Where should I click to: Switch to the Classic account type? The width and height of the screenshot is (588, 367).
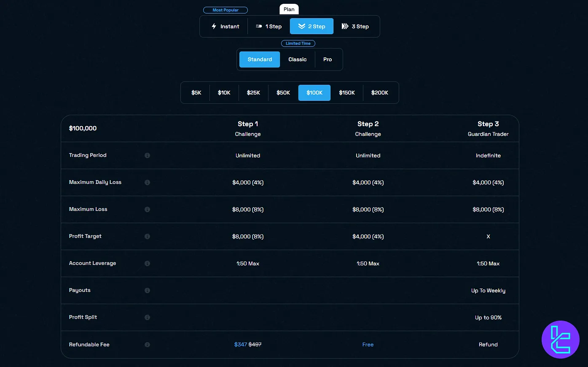(x=297, y=59)
